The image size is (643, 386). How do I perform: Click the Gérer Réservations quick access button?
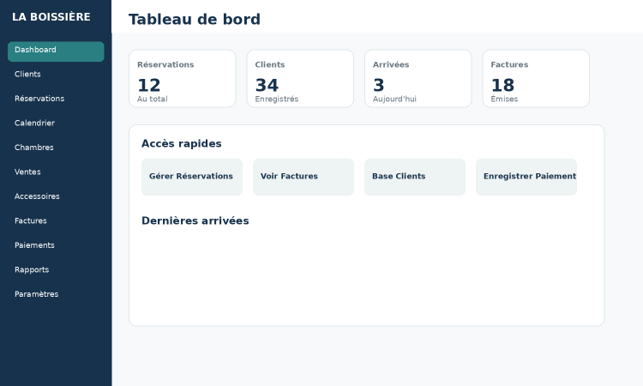tap(192, 177)
